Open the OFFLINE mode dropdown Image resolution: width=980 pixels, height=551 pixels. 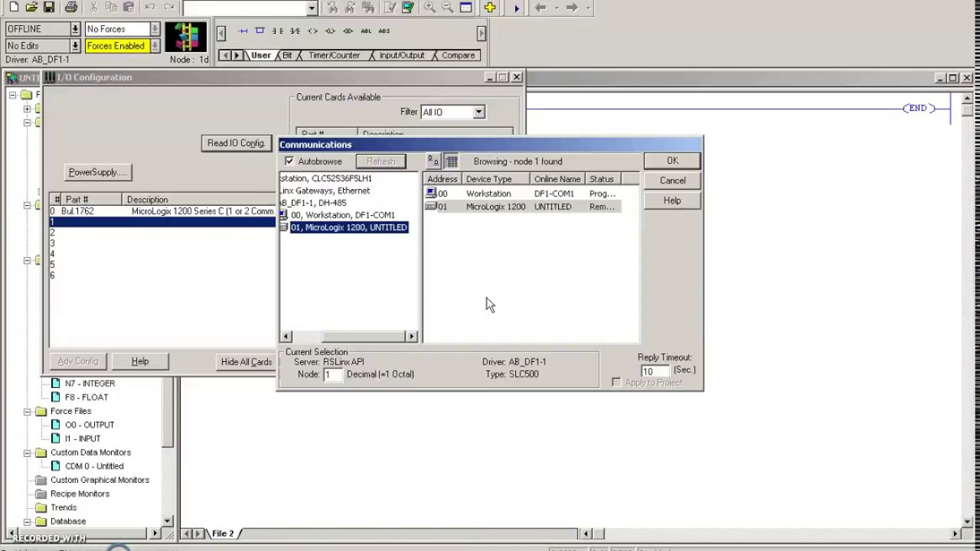pyautogui.click(x=75, y=29)
